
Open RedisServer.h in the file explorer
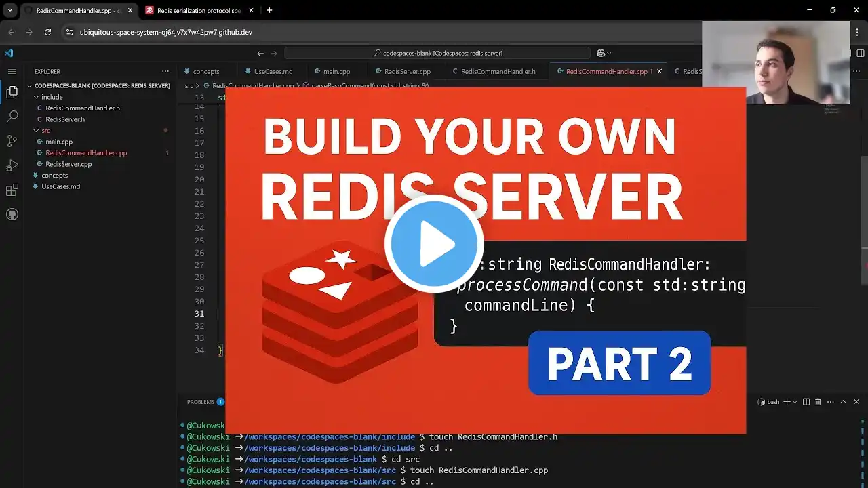(65, 119)
